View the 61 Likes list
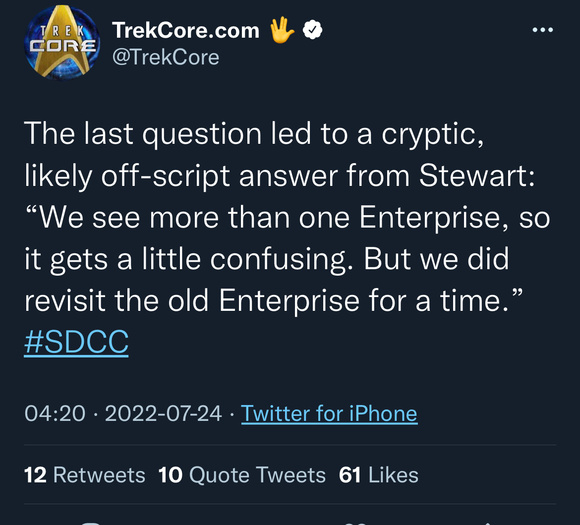 point(378,475)
